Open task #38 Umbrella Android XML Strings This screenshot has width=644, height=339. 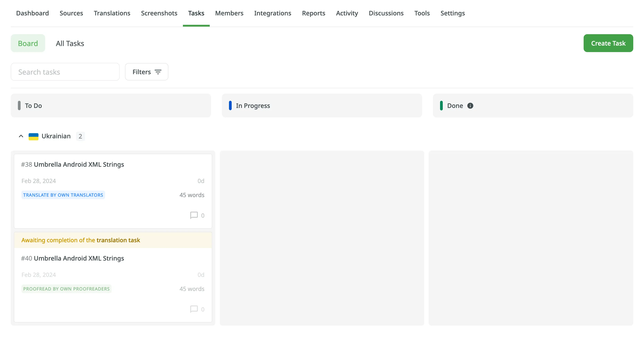click(x=78, y=165)
